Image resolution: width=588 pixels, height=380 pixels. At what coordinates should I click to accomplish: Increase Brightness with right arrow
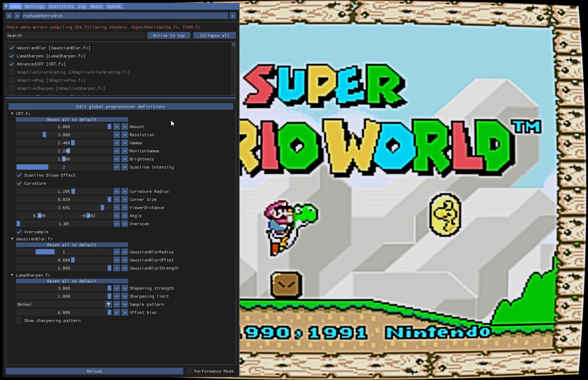pyautogui.click(x=124, y=159)
